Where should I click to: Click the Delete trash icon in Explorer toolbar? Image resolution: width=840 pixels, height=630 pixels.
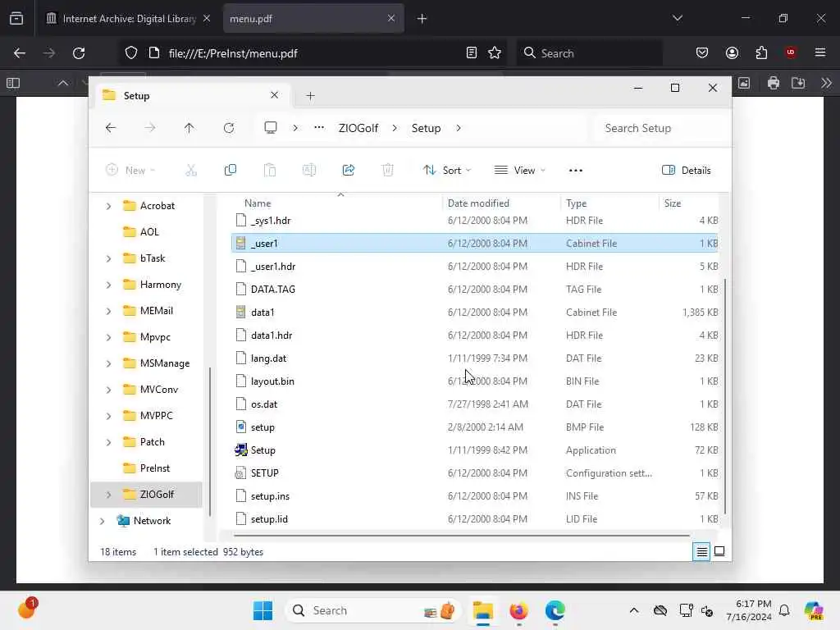pos(388,171)
